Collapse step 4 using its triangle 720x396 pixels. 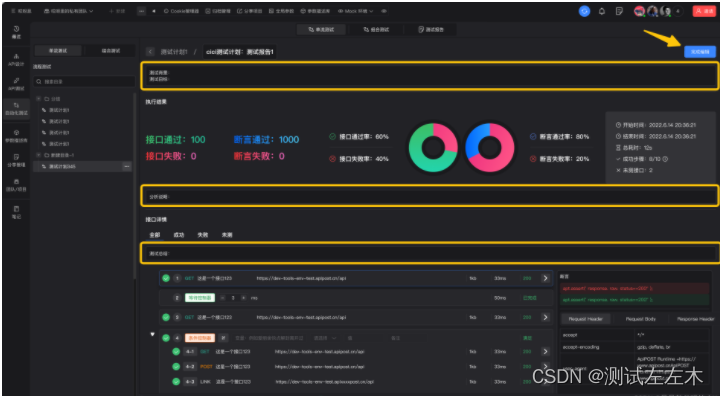(152, 334)
